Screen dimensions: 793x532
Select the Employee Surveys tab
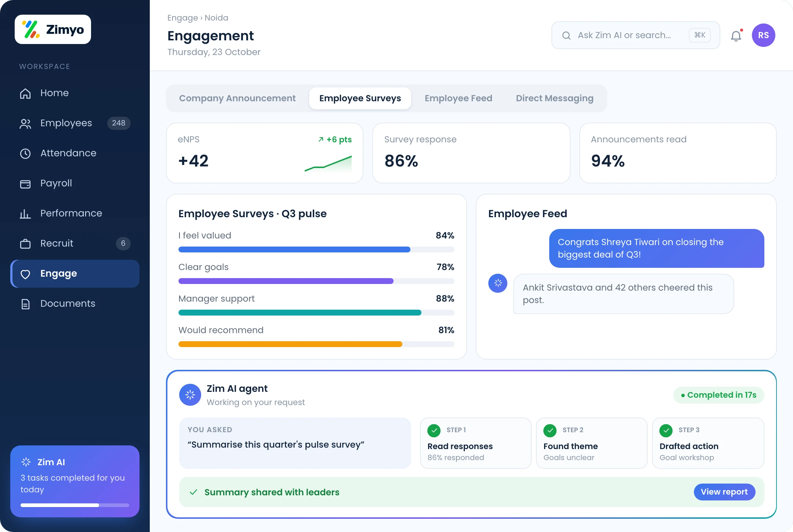[360, 98]
